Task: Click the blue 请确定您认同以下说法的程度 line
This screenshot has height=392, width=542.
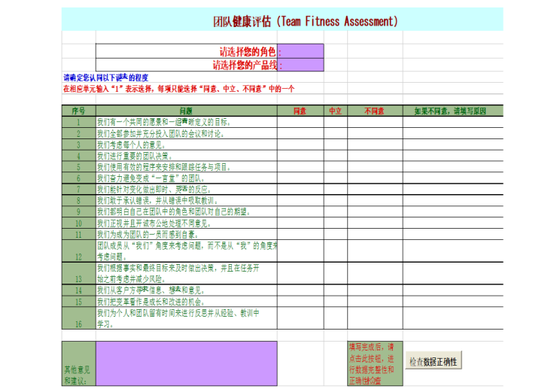Action: pos(106,77)
